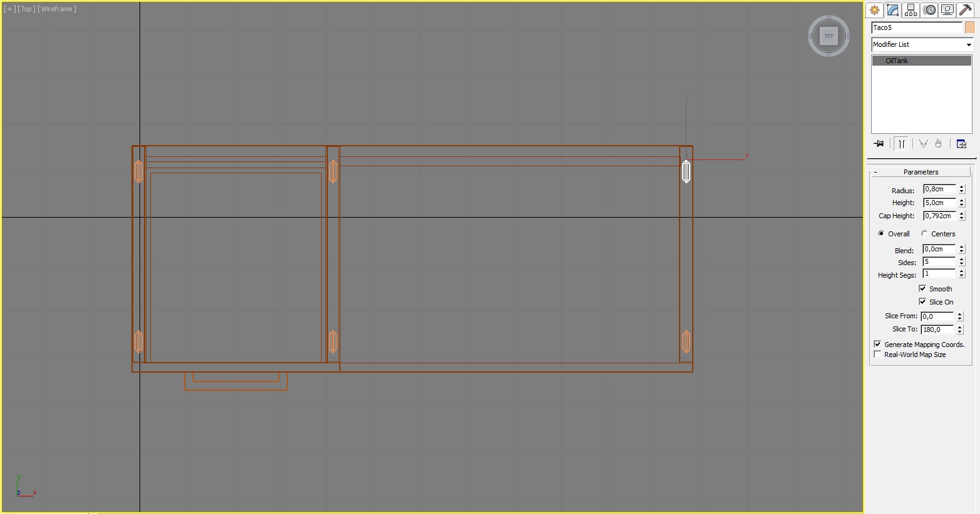Click Pin Stack button below modifier stack
Viewport: 980px width, 514px height.
point(879,143)
